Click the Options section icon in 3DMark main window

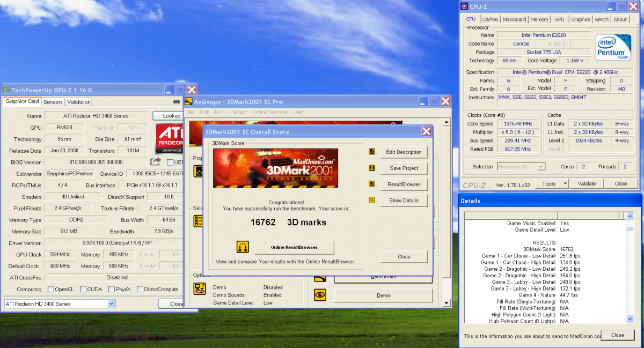coord(200,289)
